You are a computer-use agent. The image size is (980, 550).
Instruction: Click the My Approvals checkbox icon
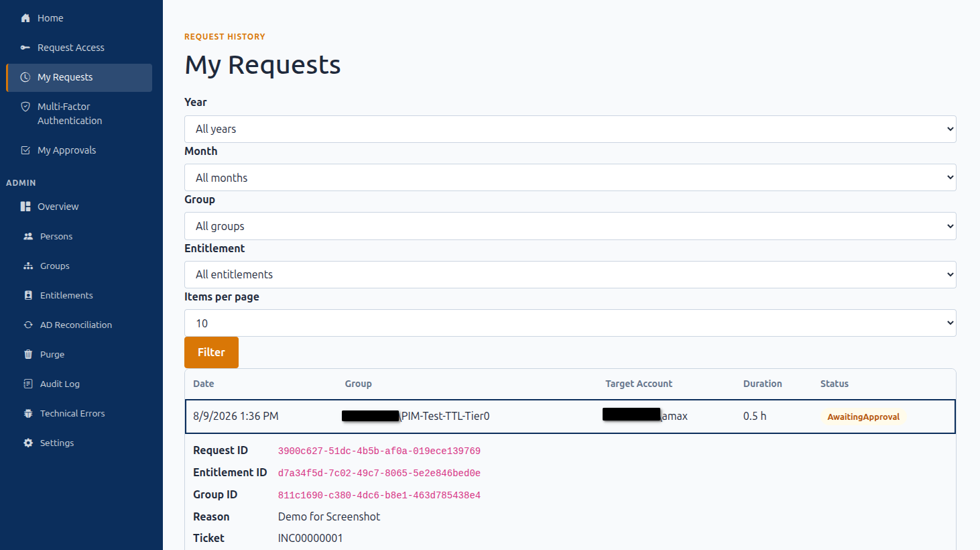click(25, 150)
